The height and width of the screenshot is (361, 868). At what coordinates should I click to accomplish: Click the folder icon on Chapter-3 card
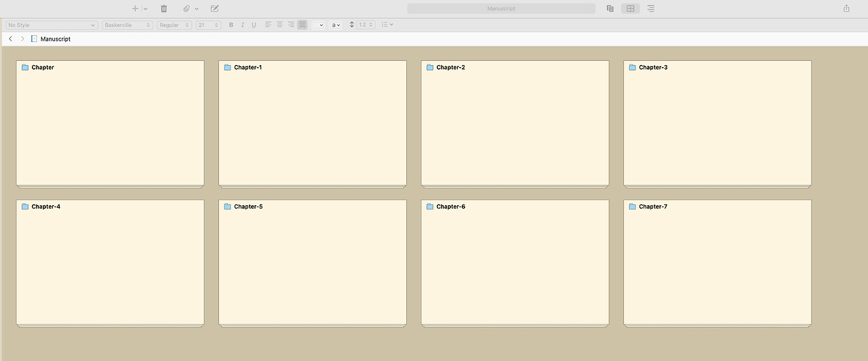[633, 68]
